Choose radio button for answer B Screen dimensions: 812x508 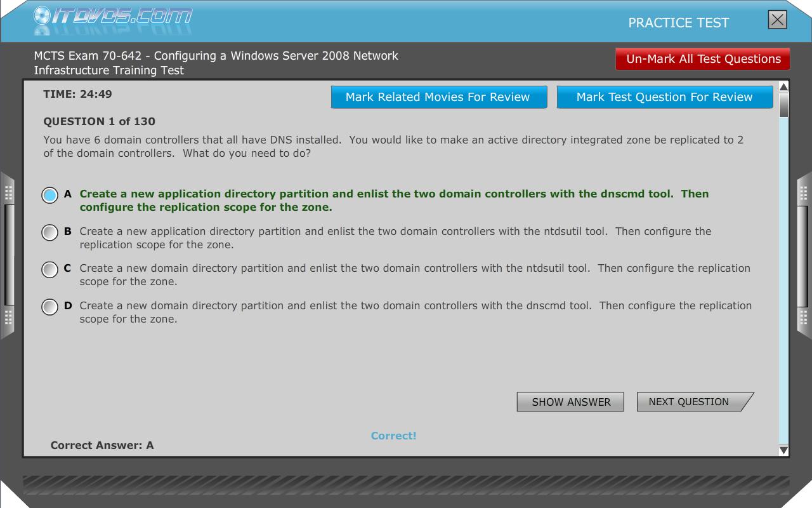50,232
